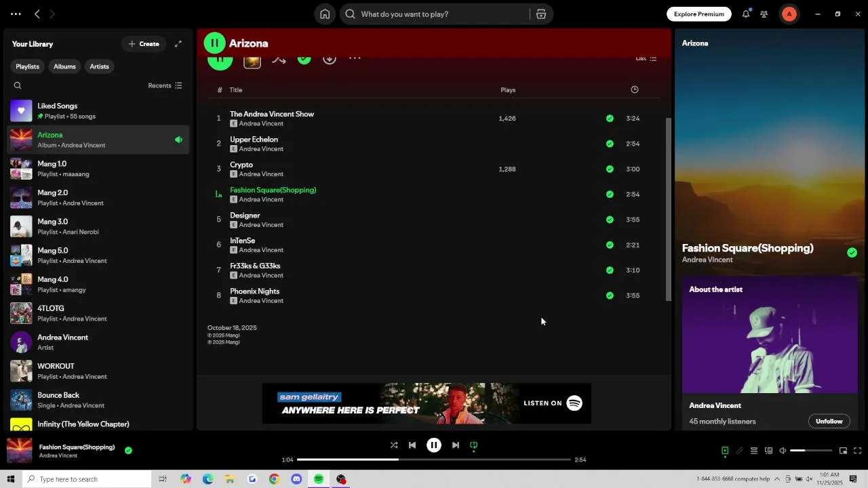Toggle saved check on Phoenix Nights
The image size is (868, 488).
pos(610,296)
